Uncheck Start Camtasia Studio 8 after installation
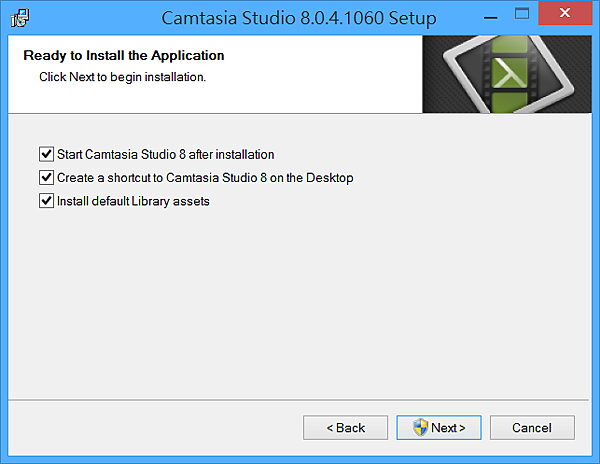Viewport: 600px width, 464px height. click(46, 154)
